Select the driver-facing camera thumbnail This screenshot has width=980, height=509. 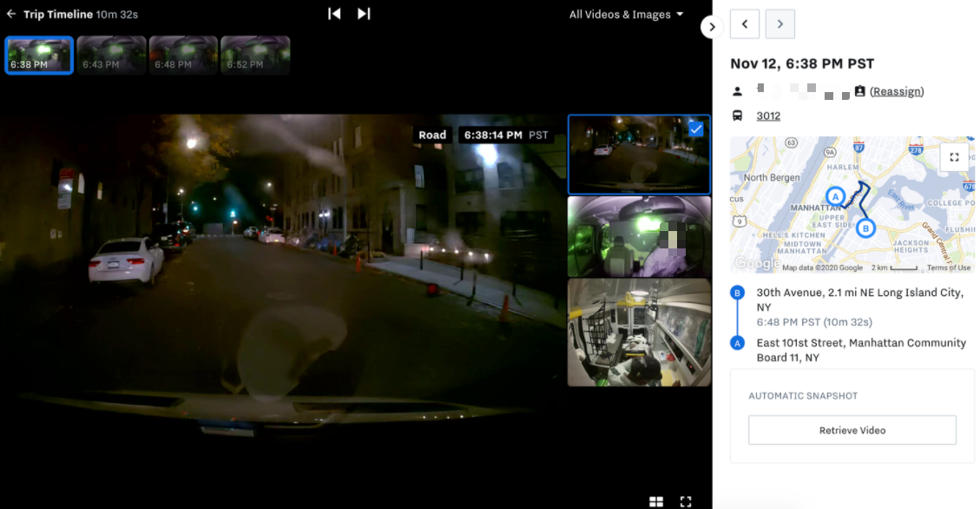639,235
